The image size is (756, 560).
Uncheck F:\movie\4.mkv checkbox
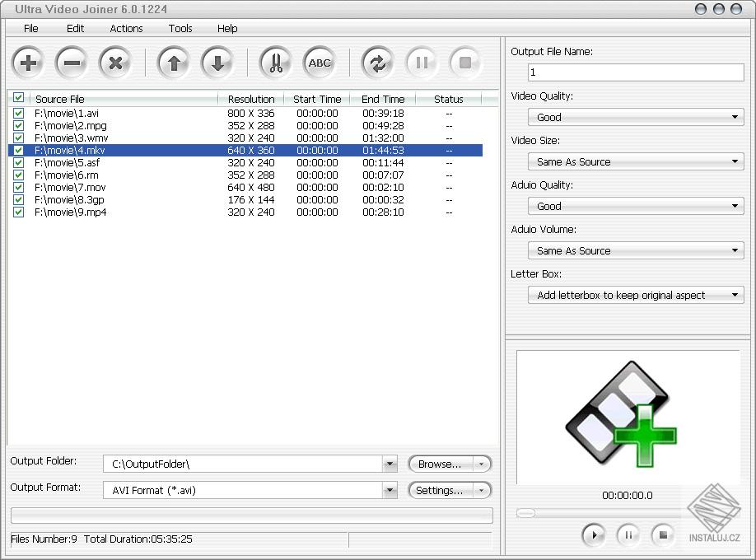click(x=18, y=150)
